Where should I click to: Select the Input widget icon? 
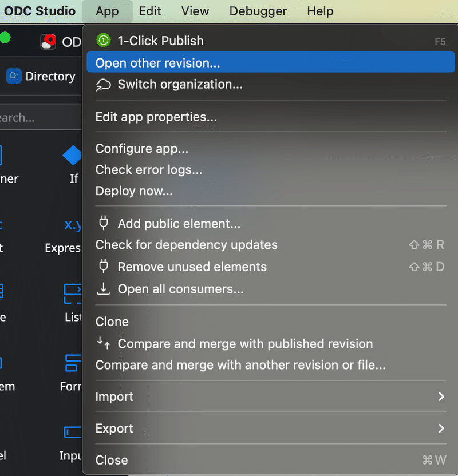73,432
